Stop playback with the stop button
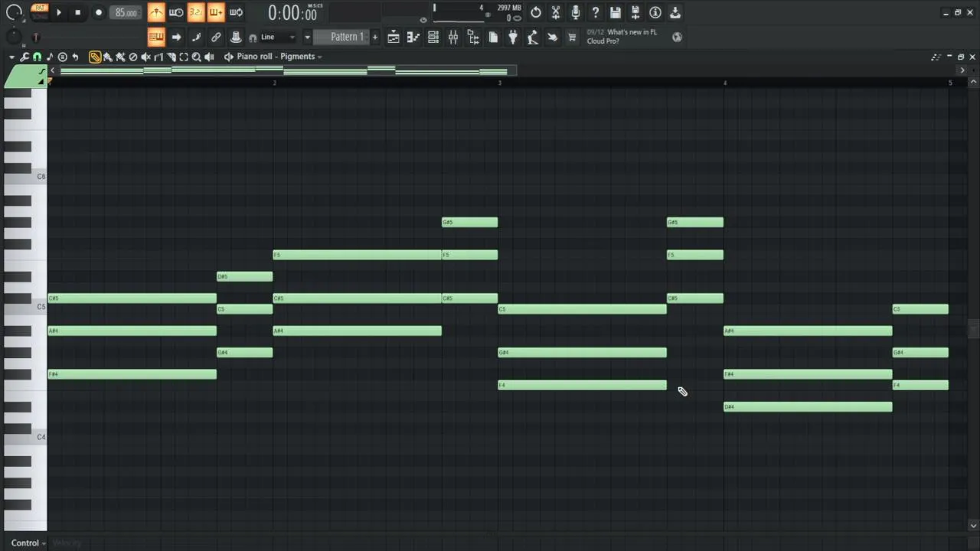Image resolution: width=980 pixels, height=551 pixels. (77, 12)
